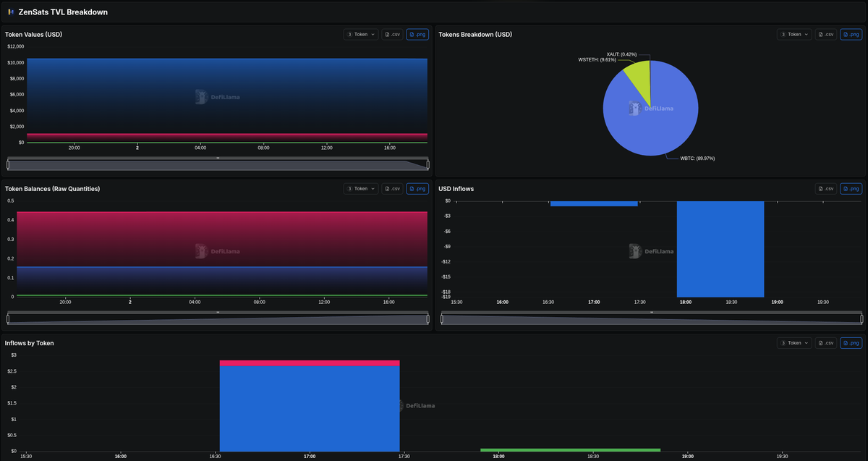Click the WBTC: (89.97%) pie label

click(x=697, y=158)
